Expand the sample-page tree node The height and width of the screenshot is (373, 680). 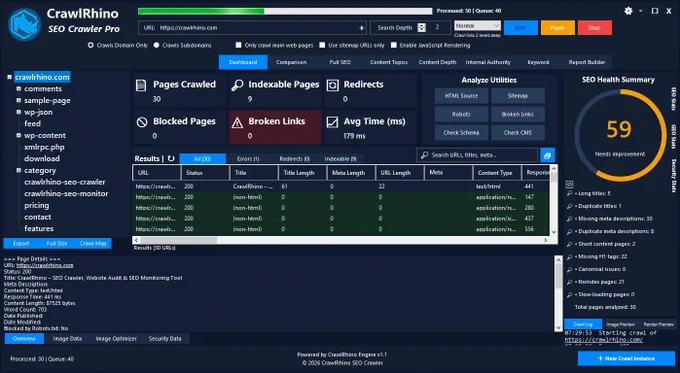[19, 100]
